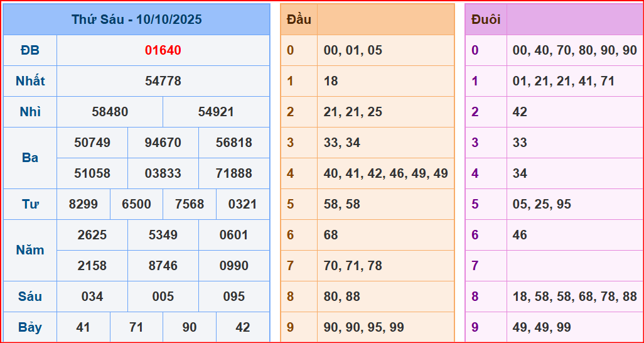This screenshot has height=343, width=644.
Task: Select Đầu values 80, 88
Action: pyautogui.click(x=341, y=297)
